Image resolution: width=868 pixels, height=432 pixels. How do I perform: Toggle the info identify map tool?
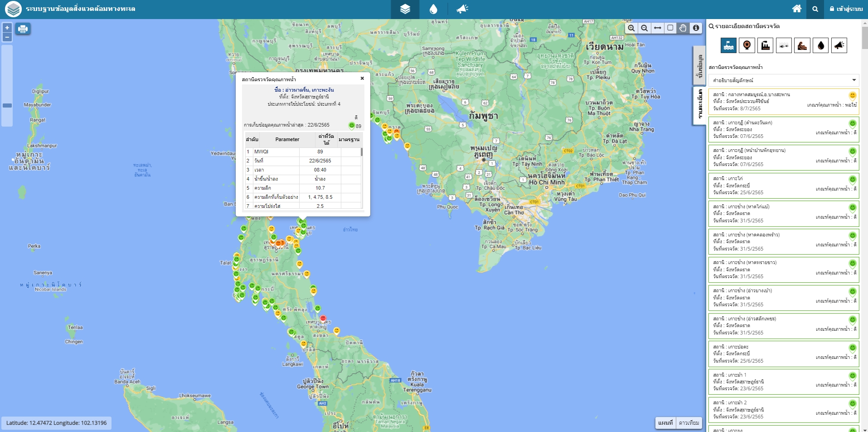696,28
